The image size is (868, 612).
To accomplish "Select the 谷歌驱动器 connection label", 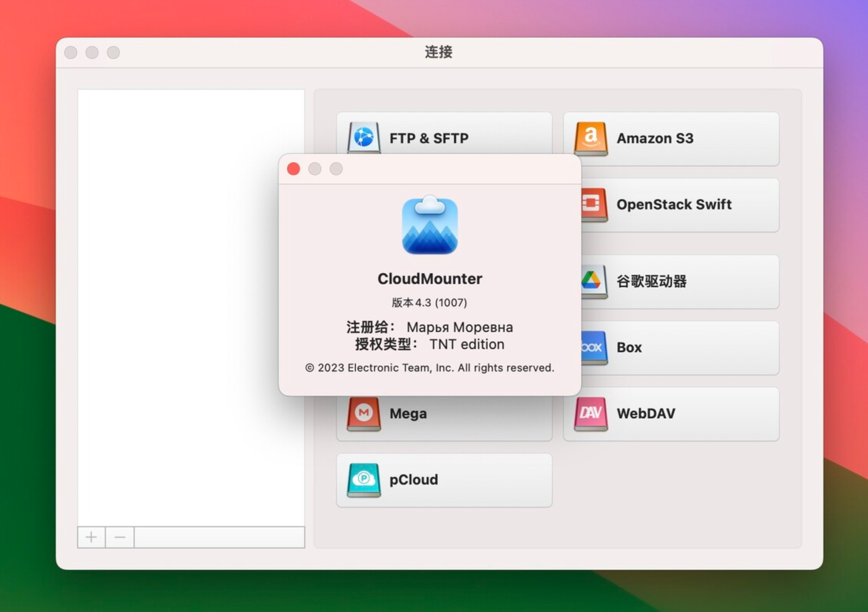I will (x=651, y=281).
